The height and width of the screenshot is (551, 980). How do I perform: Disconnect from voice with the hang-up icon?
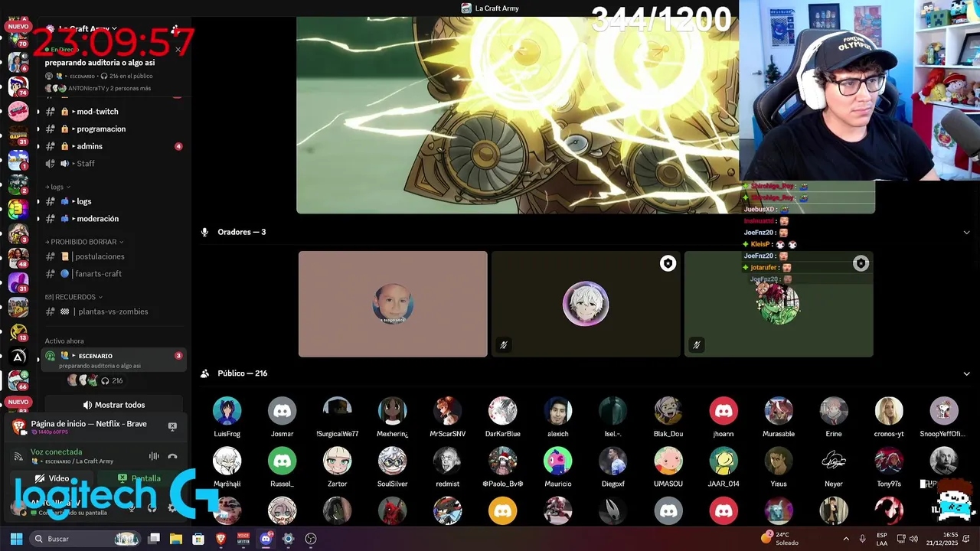pyautogui.click(x=172, y=456)
